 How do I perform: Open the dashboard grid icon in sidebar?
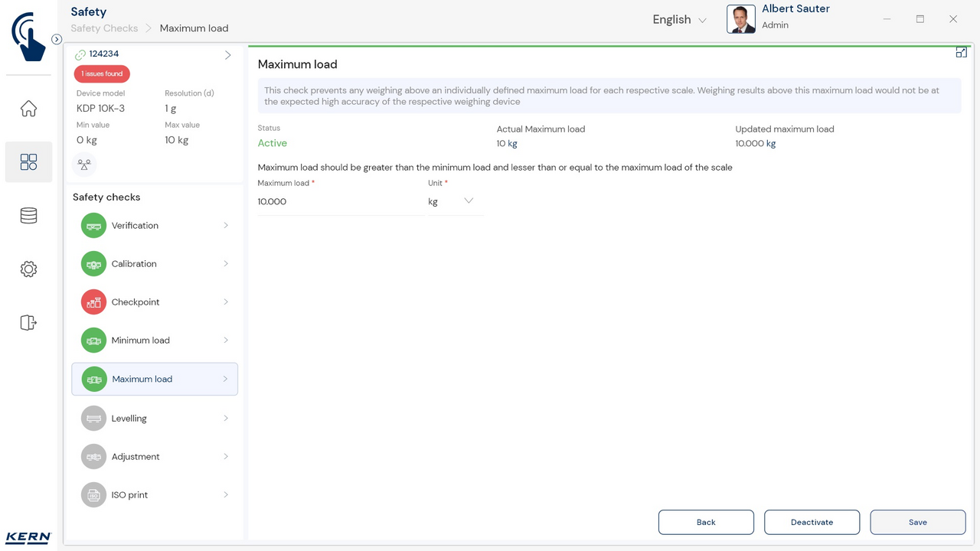pyautogui.click(x=28, y=162)
